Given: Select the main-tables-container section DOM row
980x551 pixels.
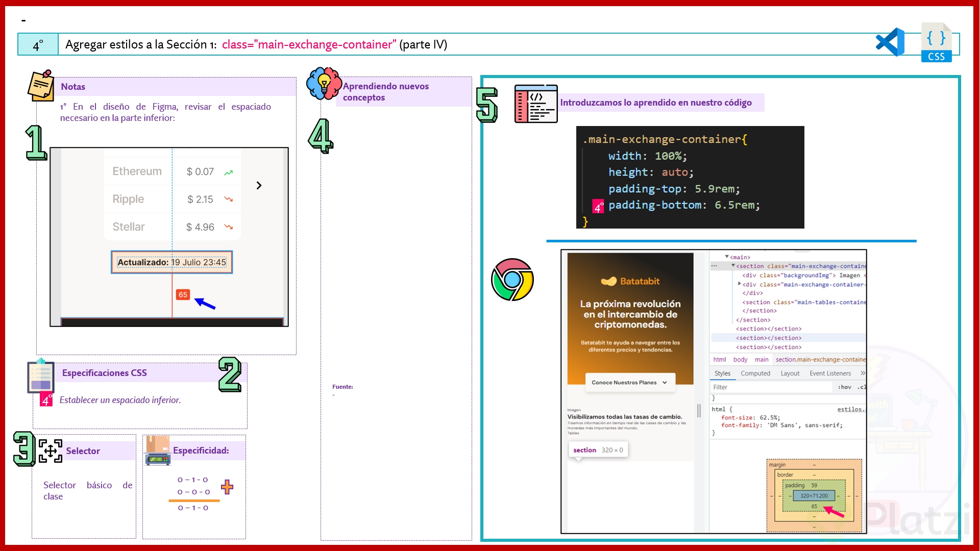Looking at the screenshot, I should [x=803, y=303].
